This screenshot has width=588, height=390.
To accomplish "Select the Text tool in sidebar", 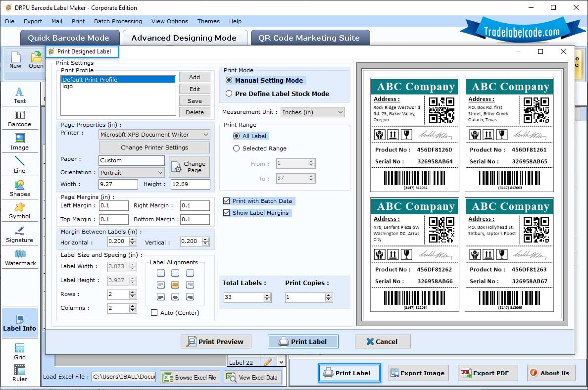I will tap(19, 95).
